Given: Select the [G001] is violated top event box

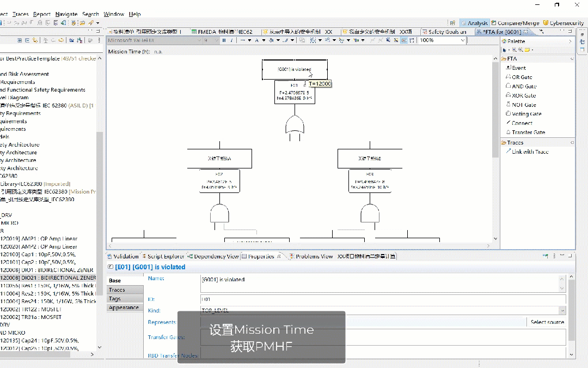Looking at the screenshot, I should click(295, 69).
